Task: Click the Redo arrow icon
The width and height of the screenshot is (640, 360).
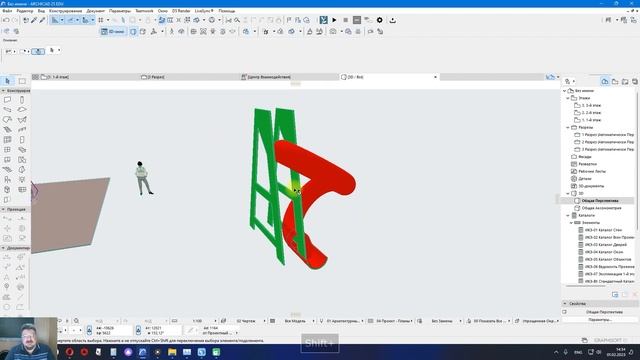Action: click(15, 20)
